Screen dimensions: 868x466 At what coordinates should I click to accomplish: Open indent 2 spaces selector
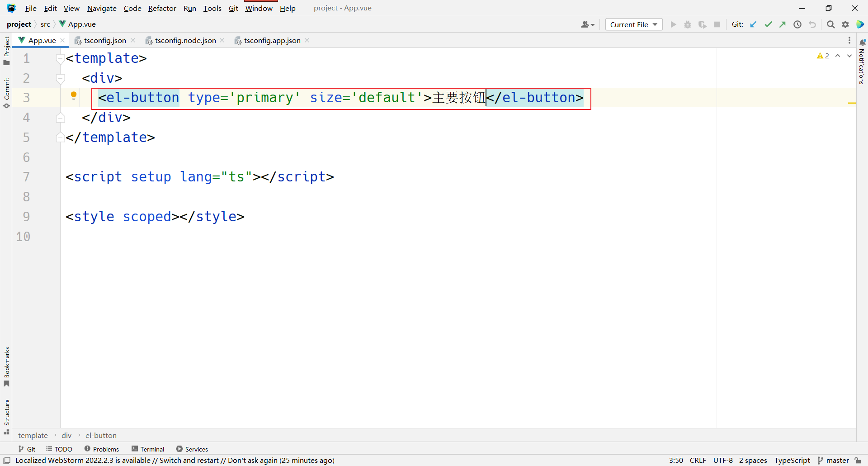(x=753, y=461)
